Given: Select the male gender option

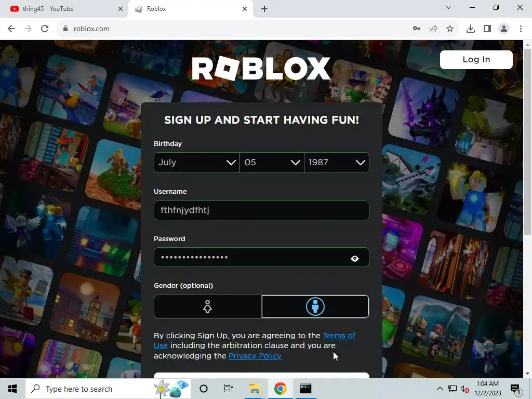Looking at the screenshot, I should click(315, 307).
